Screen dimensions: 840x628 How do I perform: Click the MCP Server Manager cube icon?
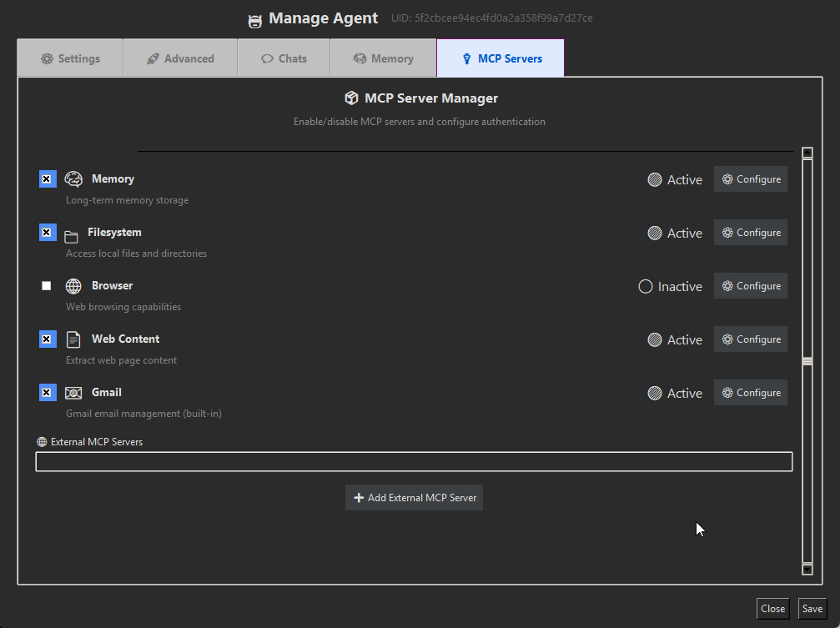tap(351, 97)
